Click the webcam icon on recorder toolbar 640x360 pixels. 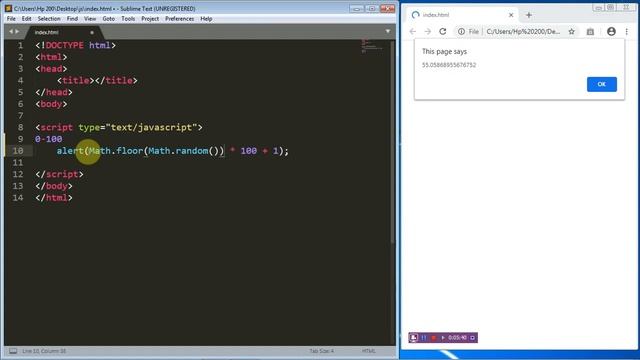(413, 338)
